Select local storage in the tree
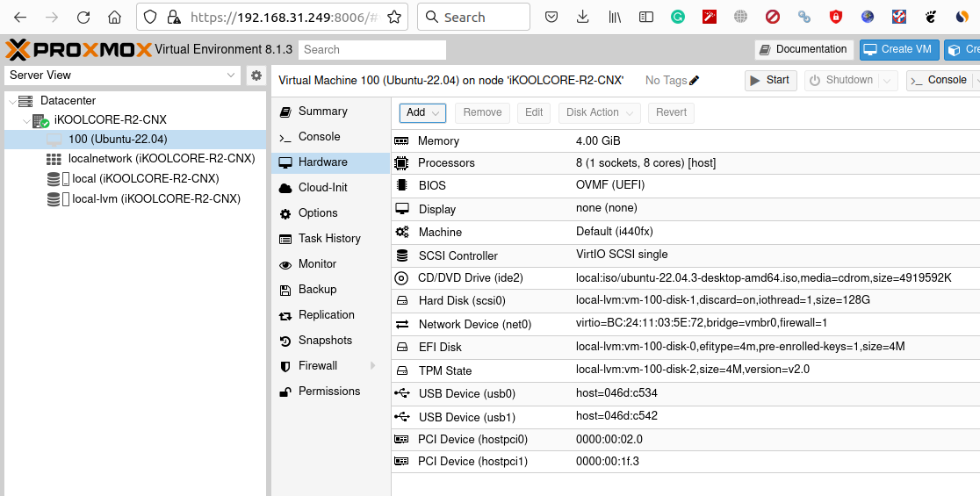The width and height of the screenshot is (980, 496). [x=135, y=179]
